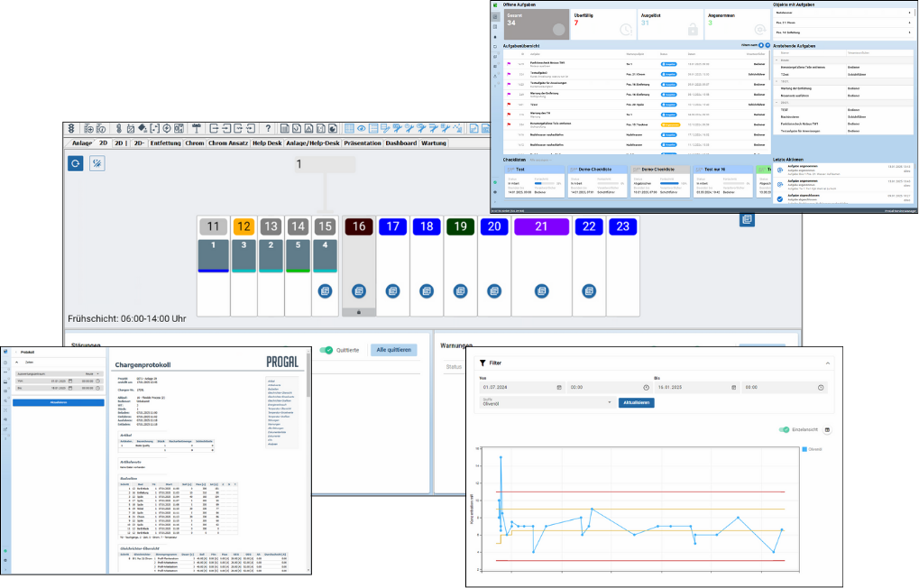Click the carrier numbered 5 at station 14
Viewport: 919px width, 588px height.
299,255
